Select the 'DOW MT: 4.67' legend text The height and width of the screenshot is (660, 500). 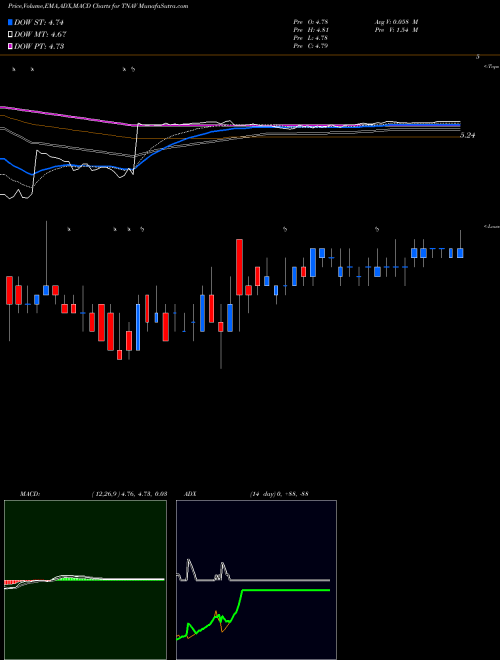coord(40,35)
